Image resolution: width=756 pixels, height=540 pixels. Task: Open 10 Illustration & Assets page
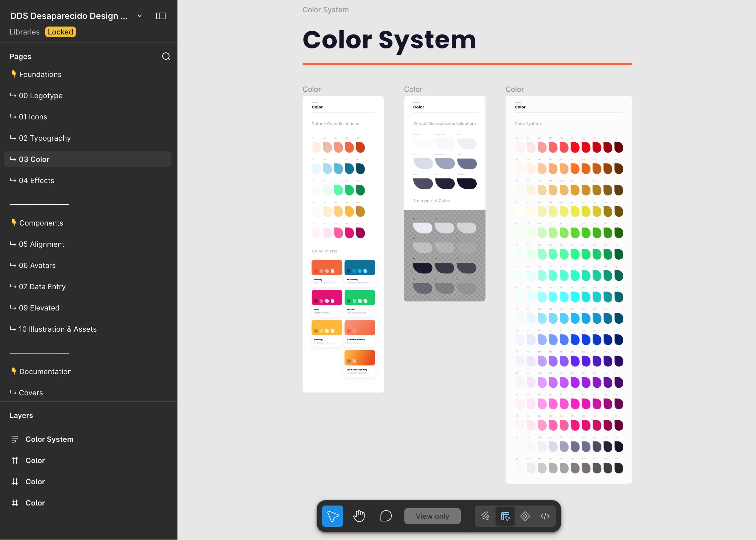[88, 329]
